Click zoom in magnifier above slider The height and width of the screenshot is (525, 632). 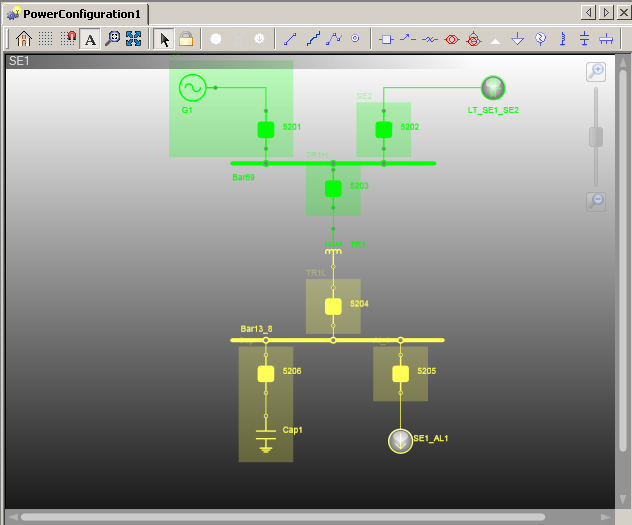click(595, 72)
